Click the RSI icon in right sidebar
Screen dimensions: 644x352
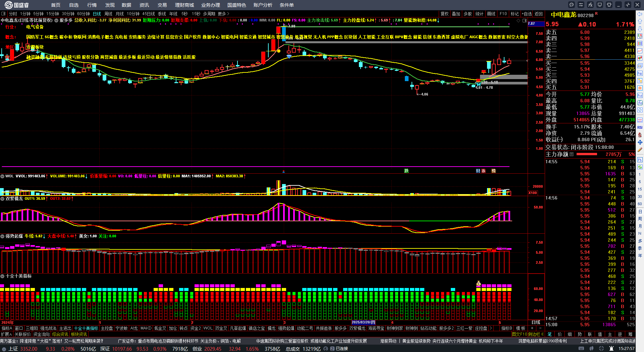[640, 127]
